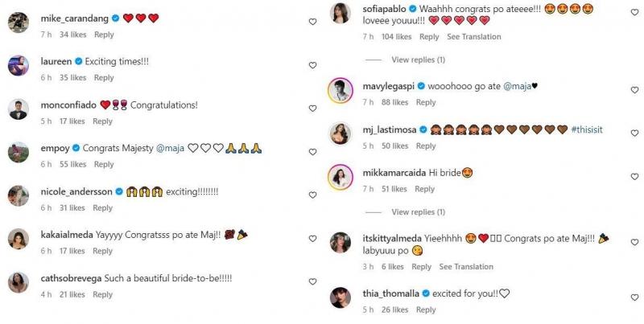644x324 pixels.
Task: View 104 likes on sofiapablo's comment
Action: 397,37
